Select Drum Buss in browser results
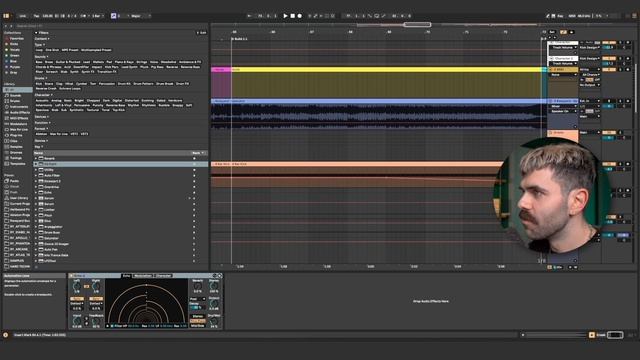 click(52, 232)
